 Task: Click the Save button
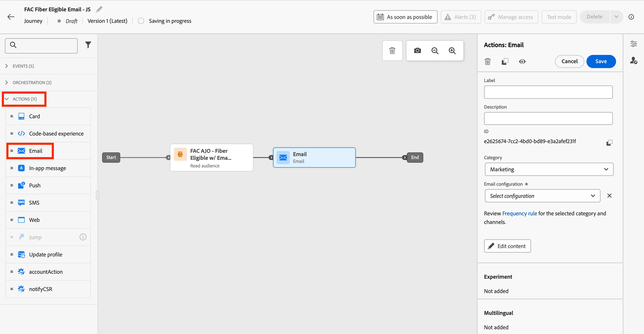(601, 61)
